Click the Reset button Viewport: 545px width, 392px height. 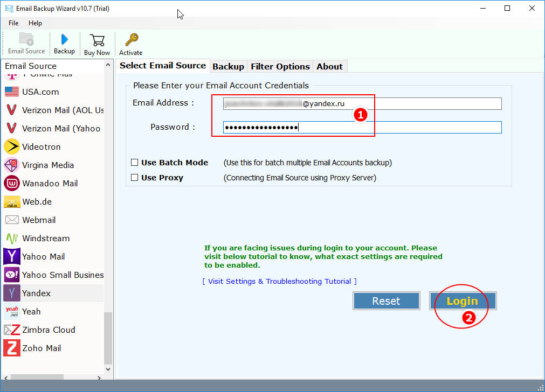click(386, 300)
